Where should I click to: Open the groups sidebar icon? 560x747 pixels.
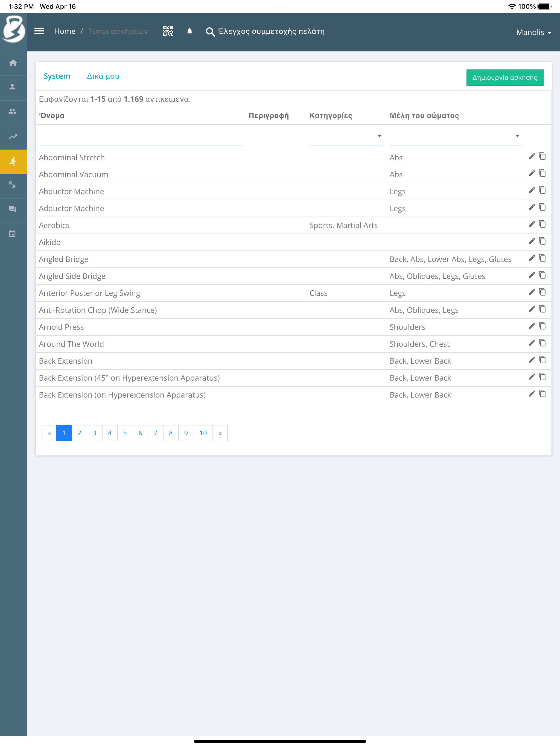[13, 112]
